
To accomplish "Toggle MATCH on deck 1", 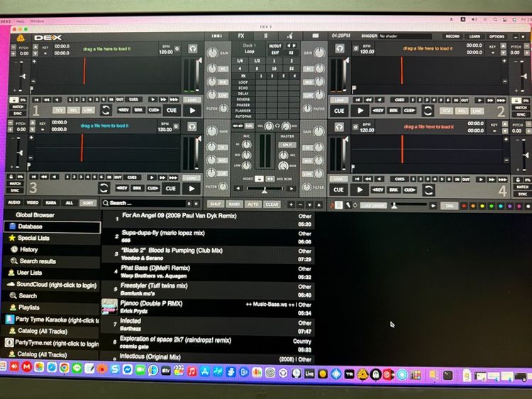I will pyautogui.click(x=18, y=106).
